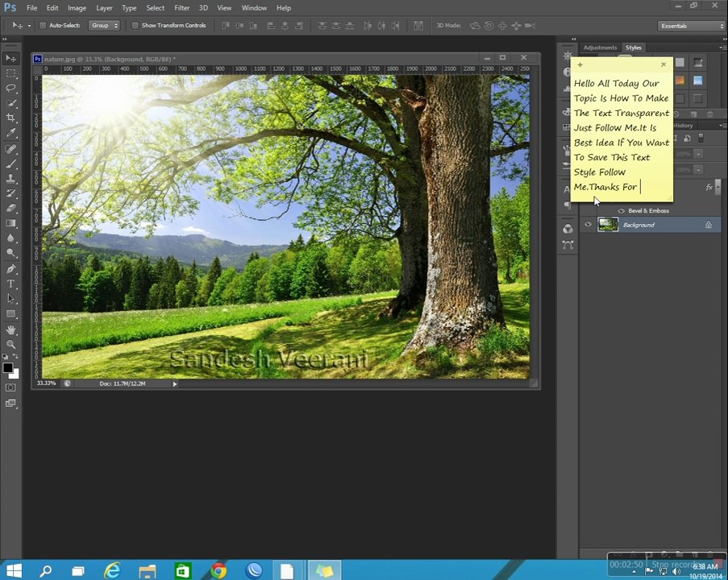Select the Hand tool
This screenshot has height=580, width=728.
pos(10,330)
